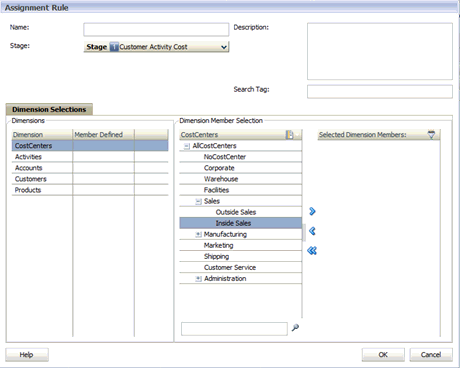Select Customers dimension row

click(90, 179)
